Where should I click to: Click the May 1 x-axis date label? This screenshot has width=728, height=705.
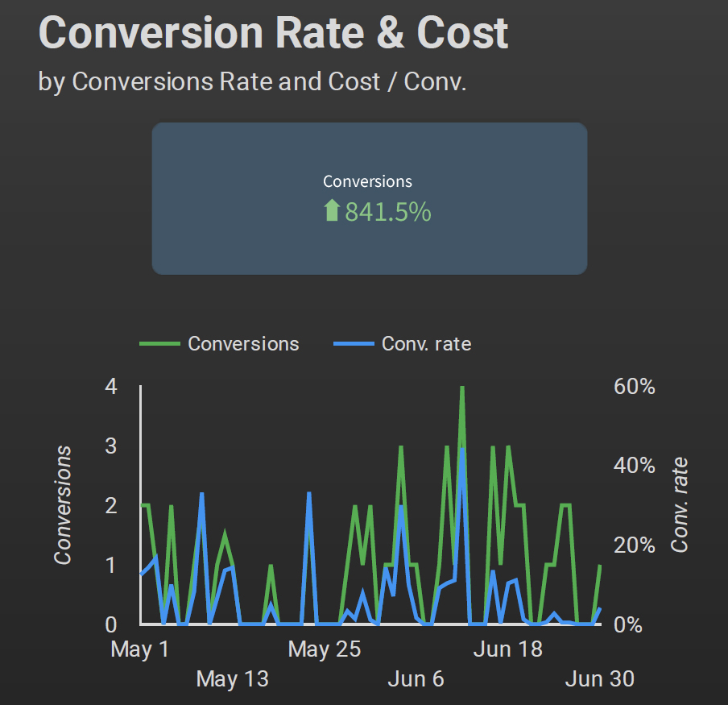coord(140,649)
